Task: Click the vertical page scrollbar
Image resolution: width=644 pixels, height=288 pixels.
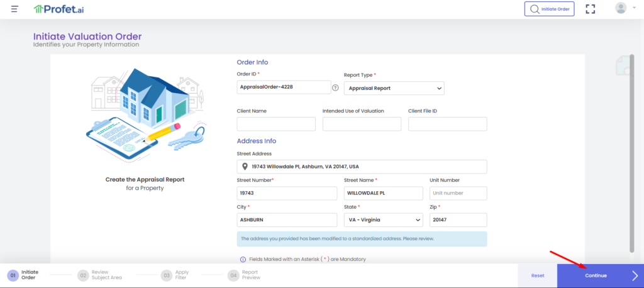Action: pyautogui.click(x=631, y=157)
